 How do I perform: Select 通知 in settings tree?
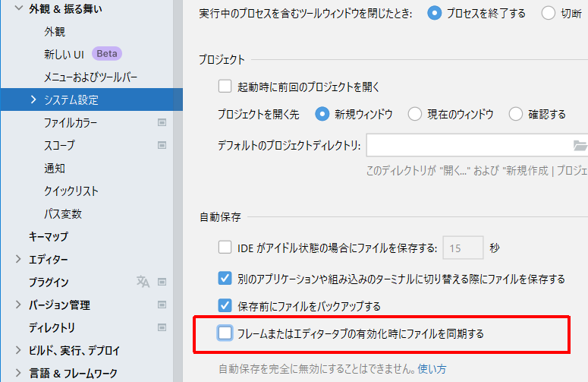pyautogui.click(x=55, y=168)
